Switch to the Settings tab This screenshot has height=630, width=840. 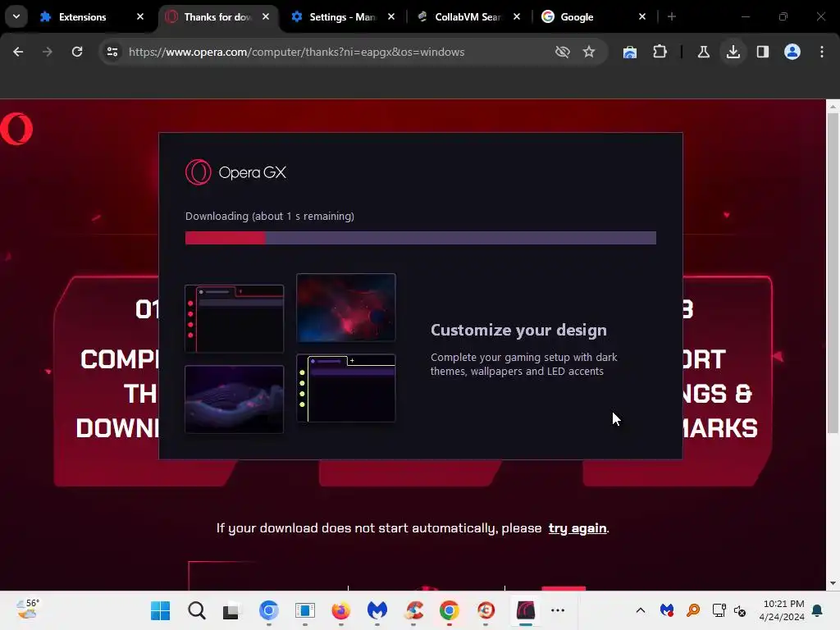[x=342, y=16]
